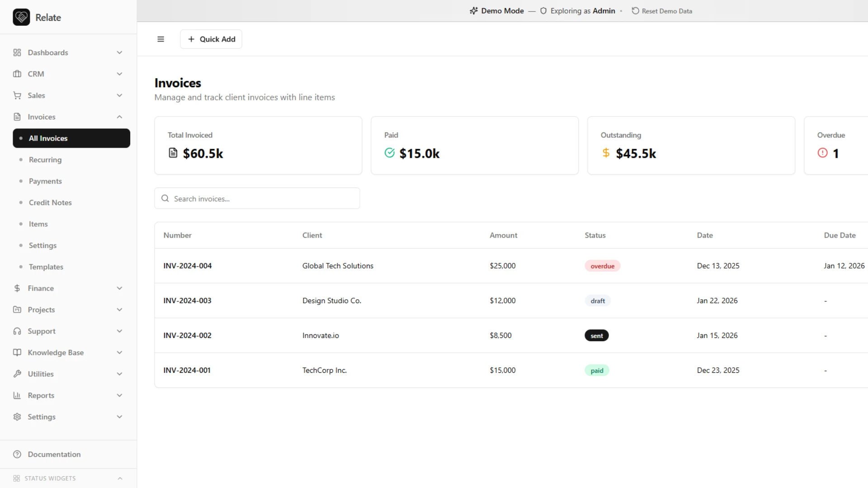Image resolution: width=868 pixels, height=488 pixels.
Task: Click the Settings gear icon in sidebar
Action: click(x=17, y=417)
